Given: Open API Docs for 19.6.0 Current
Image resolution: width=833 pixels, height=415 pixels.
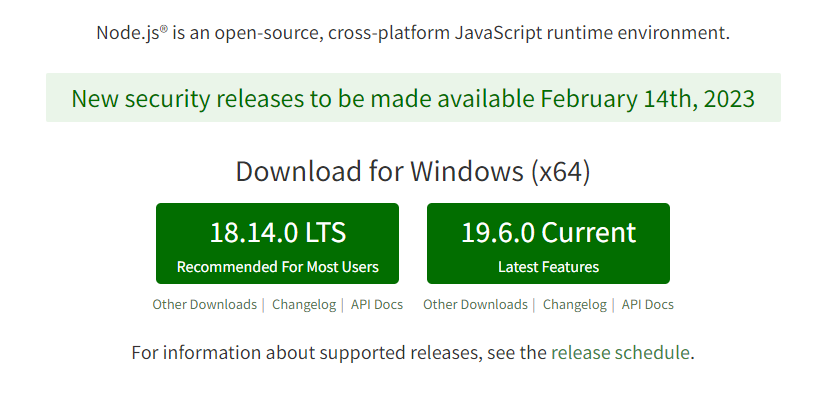Looking at the screenshot, I should (x=648, y=304).
